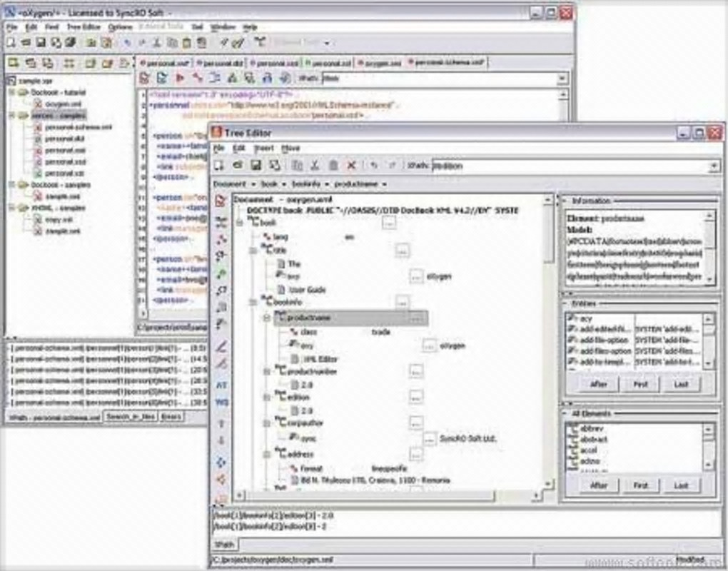The image size is (728, 571).
Task: Click Paste icon in Tree Editor toolbar
Action: (333, 166)
